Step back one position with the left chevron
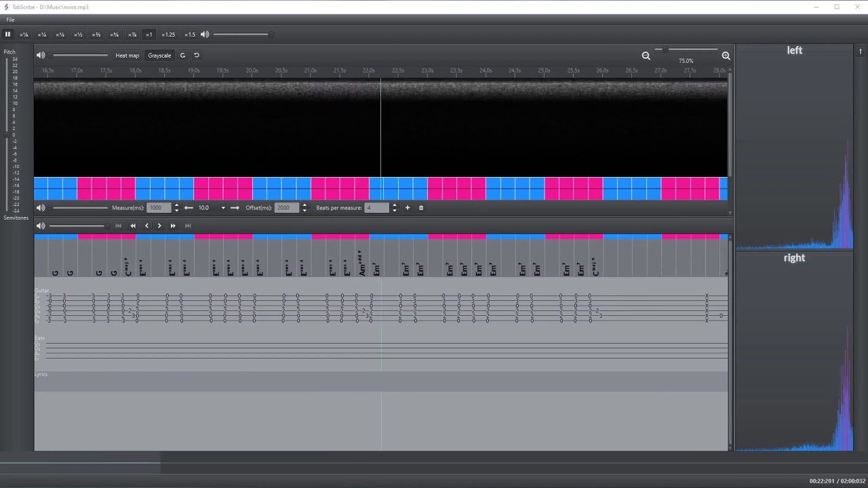 click(146, 226)
